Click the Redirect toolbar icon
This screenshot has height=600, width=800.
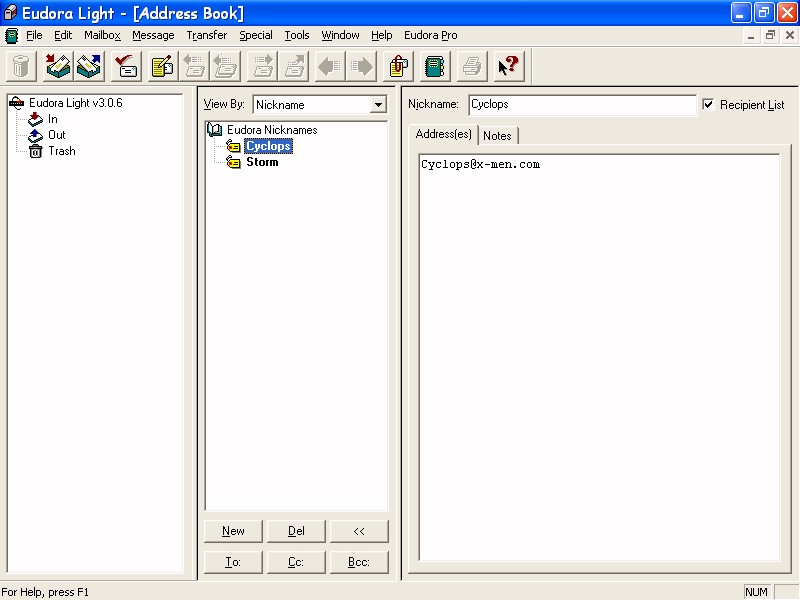point(294,66)
